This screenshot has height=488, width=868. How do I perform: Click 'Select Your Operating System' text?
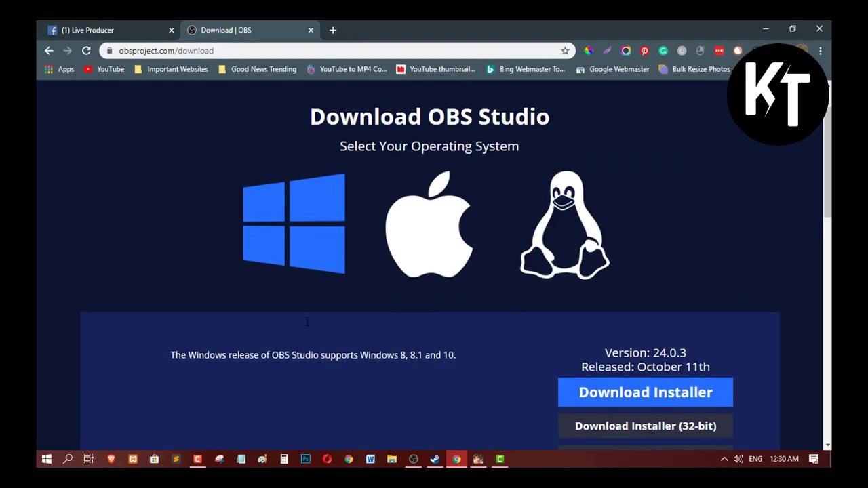(x=429, y=146)
